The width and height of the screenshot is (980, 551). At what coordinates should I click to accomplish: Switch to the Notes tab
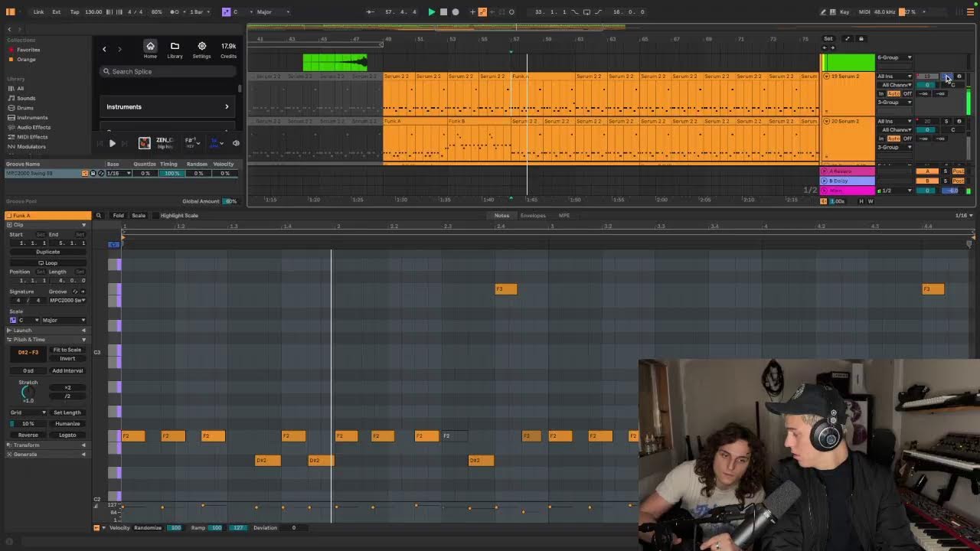501,216
